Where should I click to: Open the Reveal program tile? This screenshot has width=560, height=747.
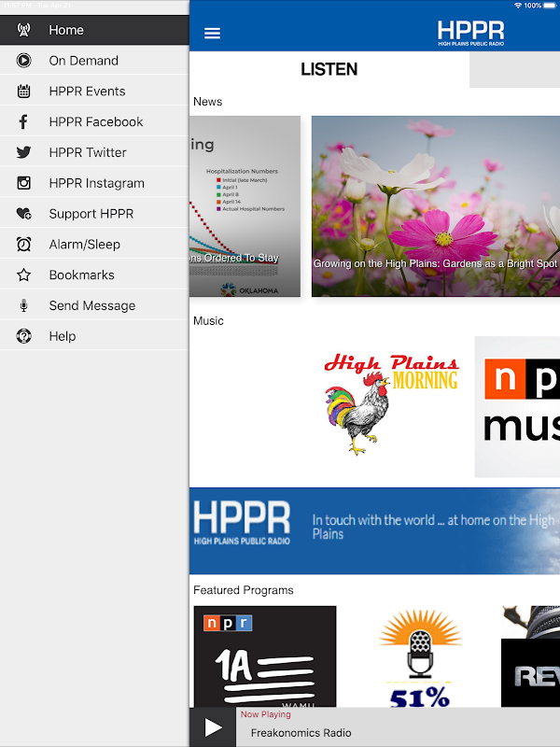pyautogui.click(x=530, y=656)
